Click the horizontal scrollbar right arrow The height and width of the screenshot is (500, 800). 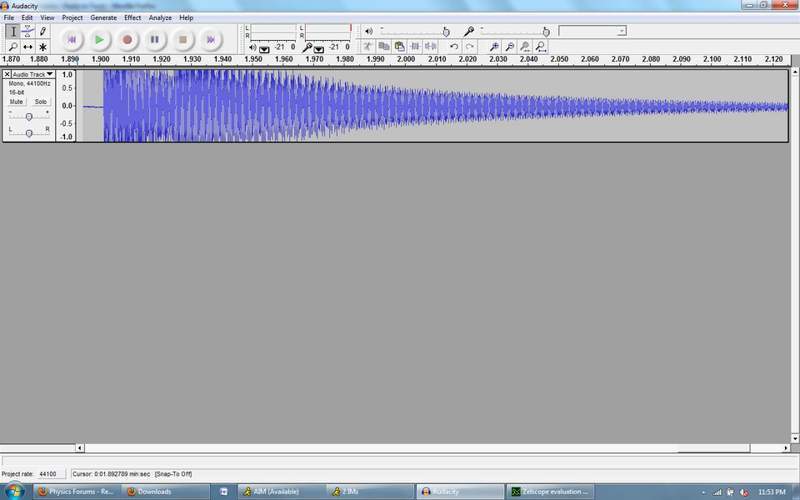786,448
